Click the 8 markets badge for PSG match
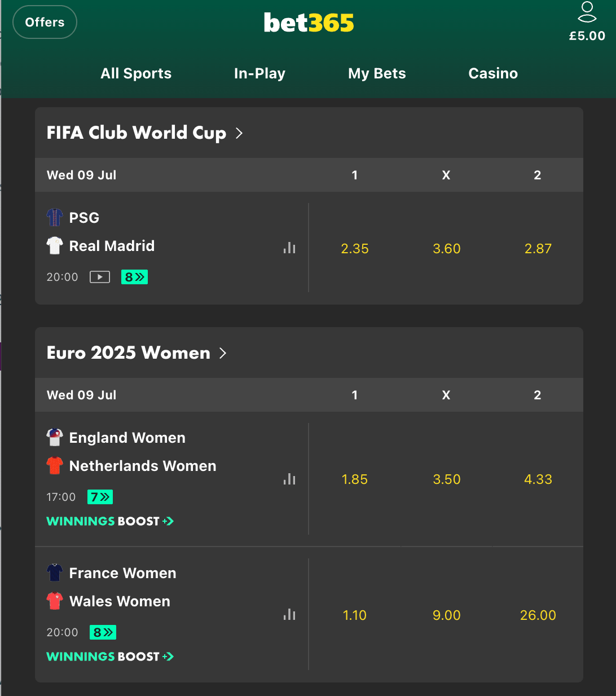This screenshot has width=616, height=696. point(134,277)
